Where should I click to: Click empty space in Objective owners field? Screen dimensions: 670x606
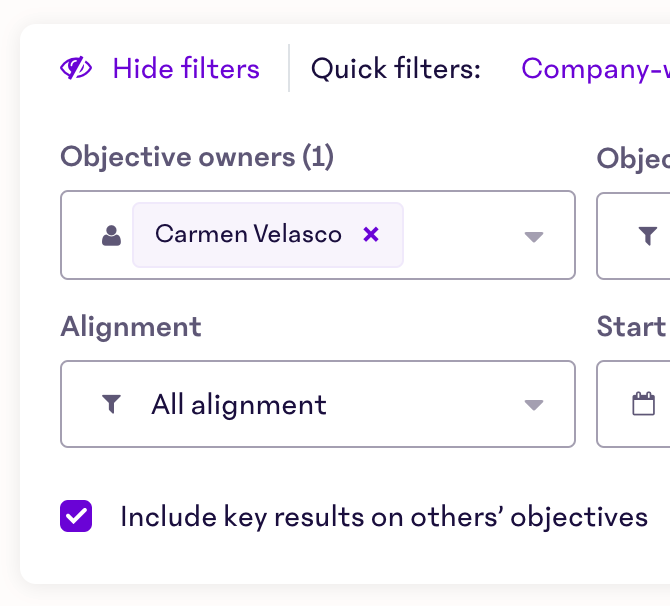460,236
